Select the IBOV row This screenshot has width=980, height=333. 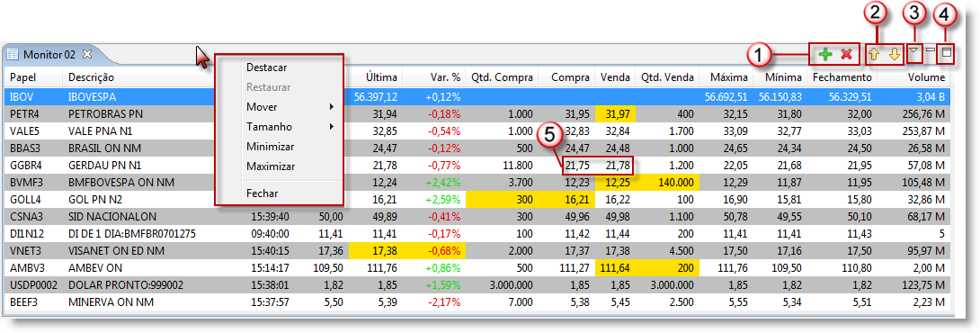pos(477,97)
